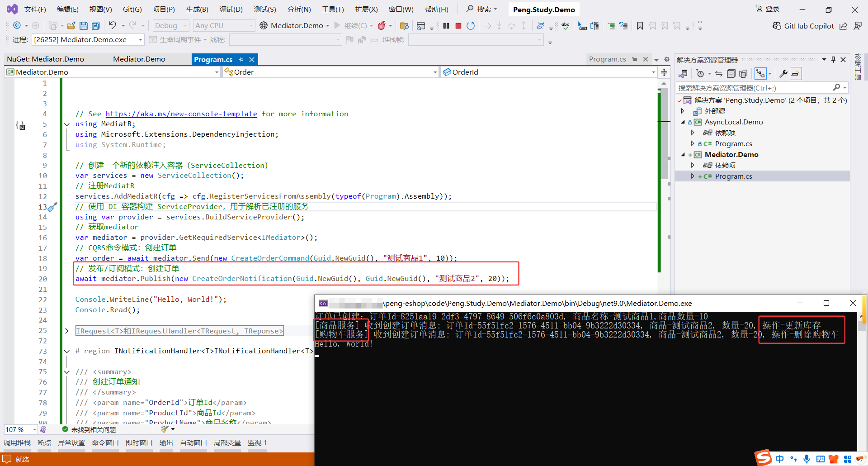This screenshot has height=466, width=868.
Task: Toggle Show All Files in Solution Explorer
Action: point(743,74)
